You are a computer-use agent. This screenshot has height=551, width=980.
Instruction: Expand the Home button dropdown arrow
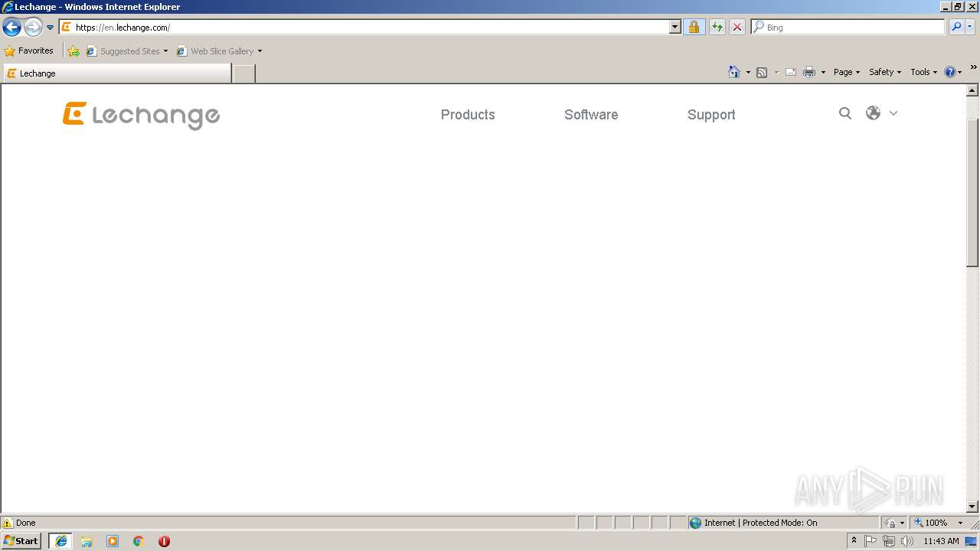pyautogui.click(x=748, y=73)
